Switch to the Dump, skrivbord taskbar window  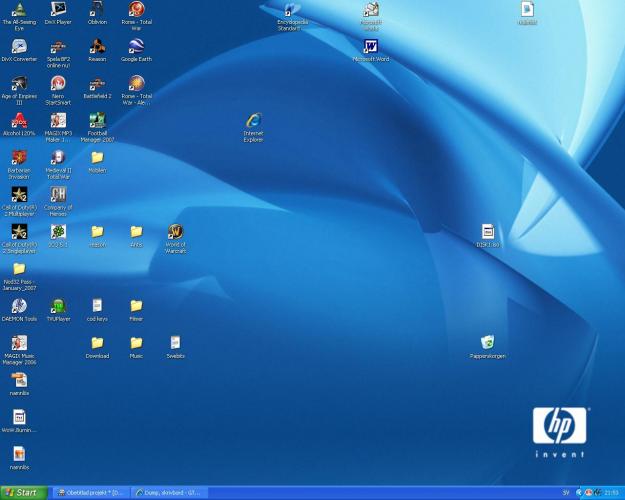point(170,492)
